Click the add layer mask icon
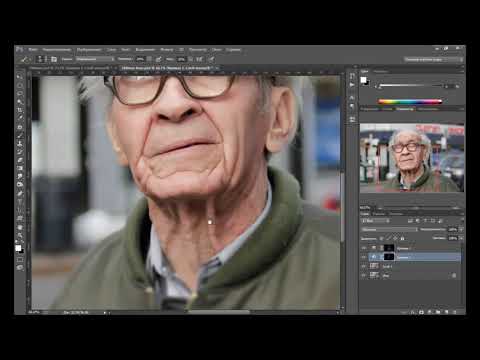This screenshot has height=360, width=480. (x=421, y=312)
